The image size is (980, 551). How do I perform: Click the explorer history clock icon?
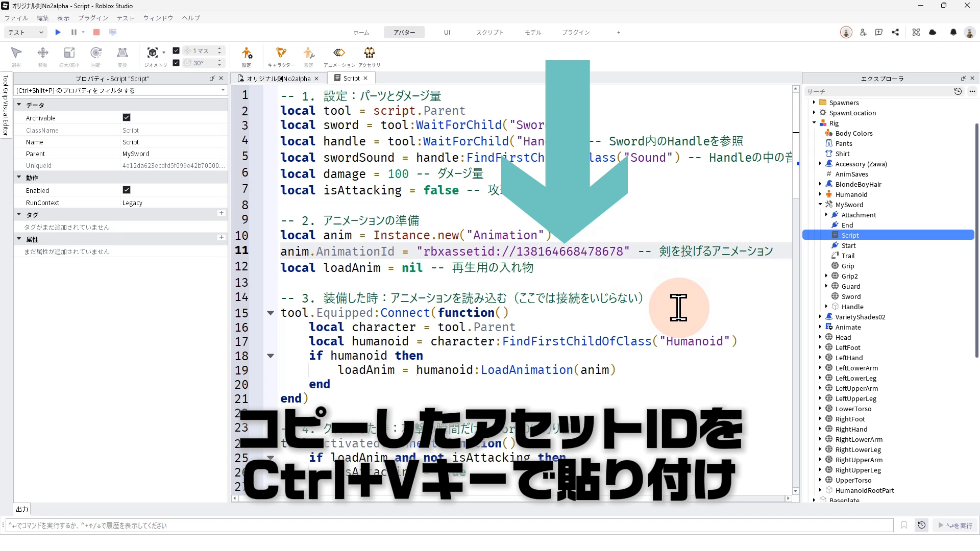(x=958, y=91)
